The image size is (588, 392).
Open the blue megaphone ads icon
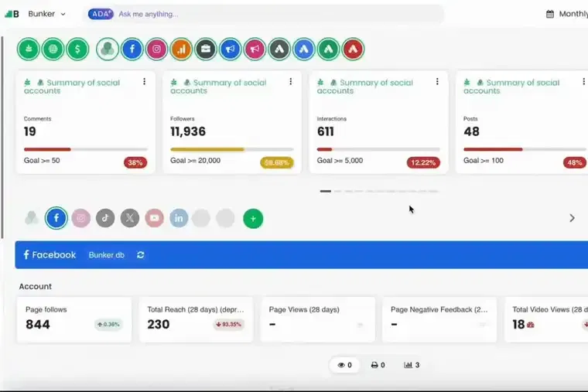coord(231,49)
